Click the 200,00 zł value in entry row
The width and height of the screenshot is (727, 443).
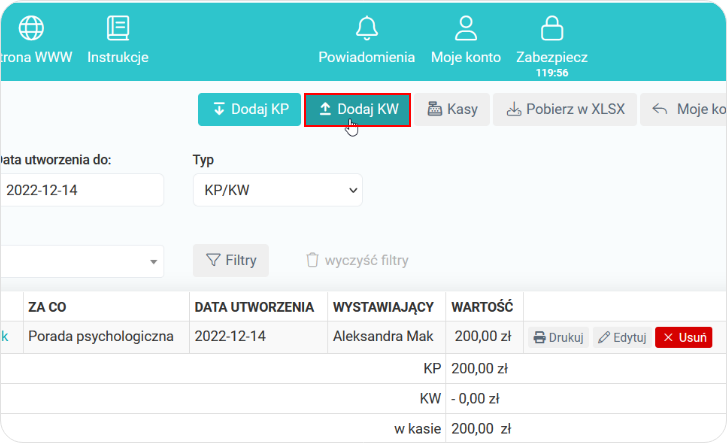click(483, 336)
